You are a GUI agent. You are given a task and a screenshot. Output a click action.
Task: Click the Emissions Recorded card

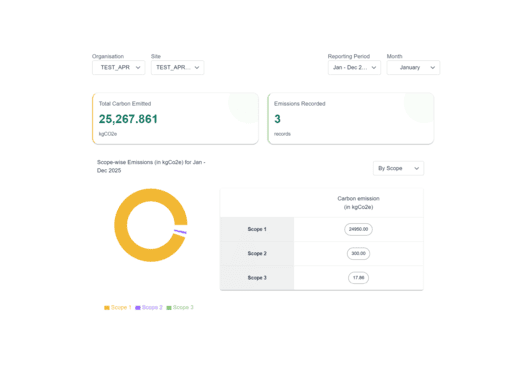click(x=351, y=119)
